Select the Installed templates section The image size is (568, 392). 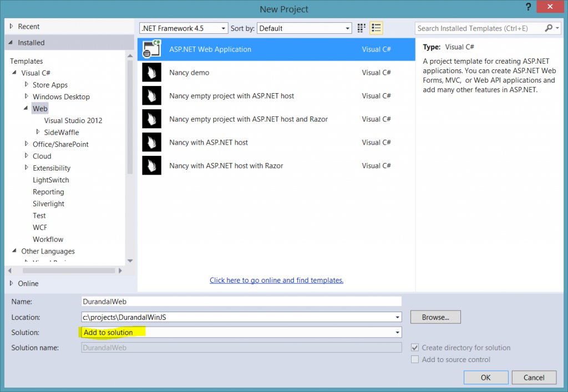point(26,42)
